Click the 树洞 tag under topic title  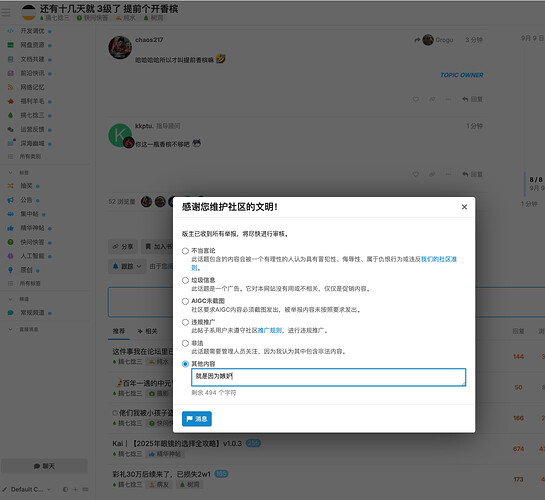tap(153, 18)
